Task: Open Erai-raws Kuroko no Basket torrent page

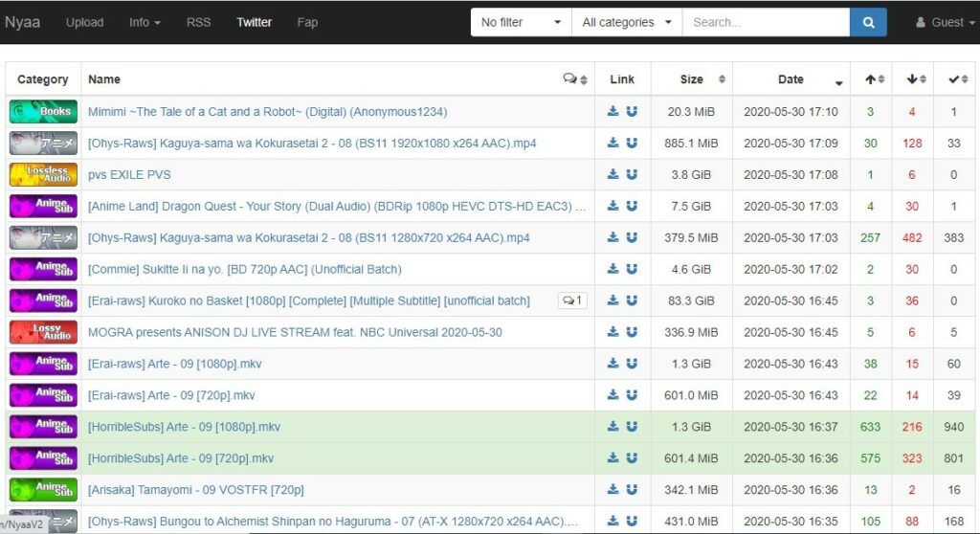Action: coord(309,300)
